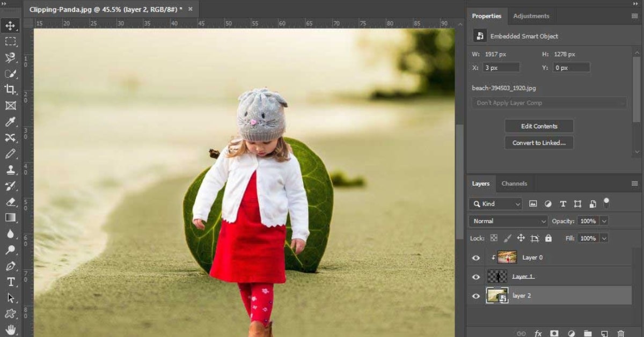Select the Content-Aware Move tool

10,138
